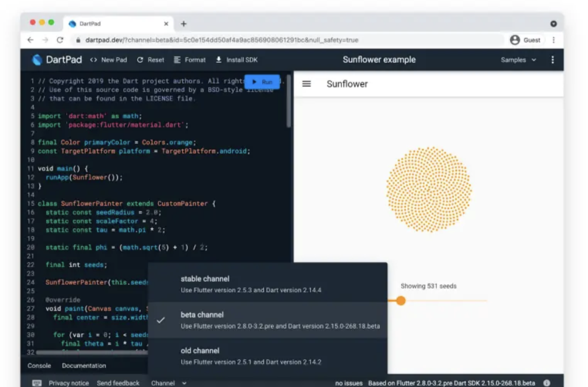Click the keyboard shortcuts icon in footer
588x387 pixels.
(37, 383)
